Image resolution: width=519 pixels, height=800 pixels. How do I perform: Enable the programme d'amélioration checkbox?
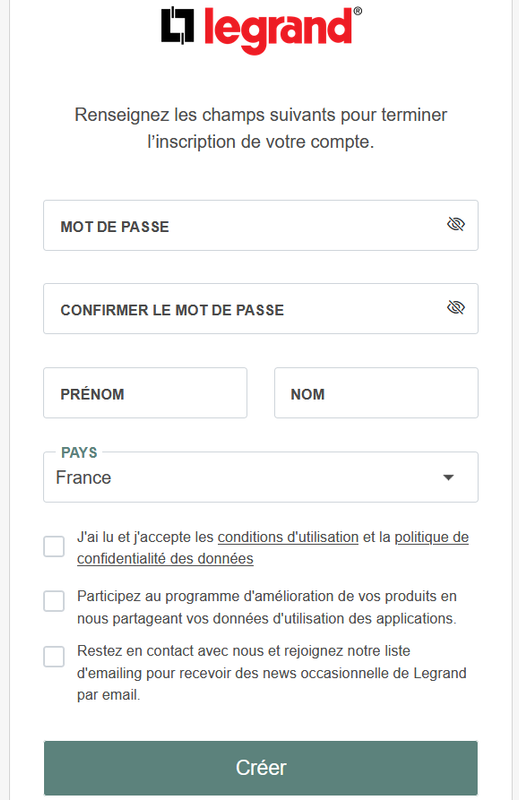[x=54, y=601]
